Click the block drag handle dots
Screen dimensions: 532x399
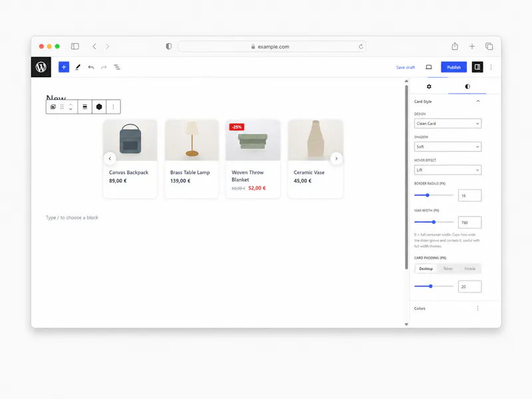(x=62, y=107)
